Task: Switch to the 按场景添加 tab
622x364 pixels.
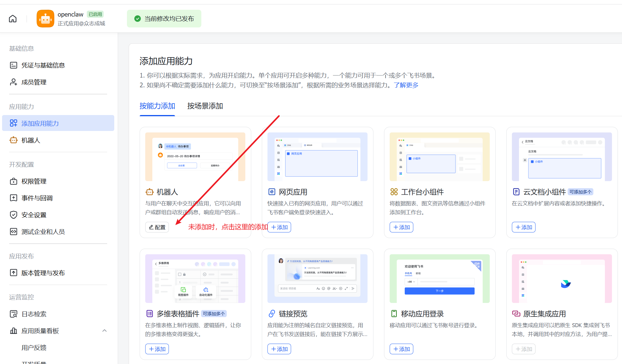Action: 205,106
